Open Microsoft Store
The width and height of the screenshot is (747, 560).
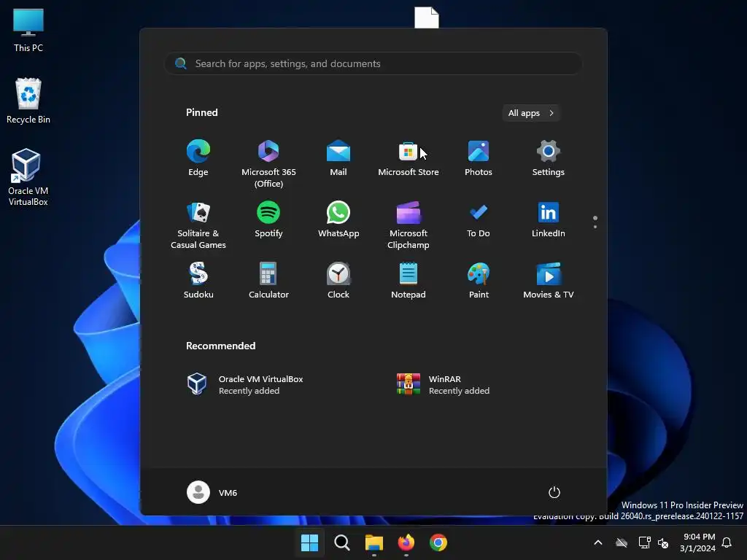pyautogui.click(x=409, y=158)
